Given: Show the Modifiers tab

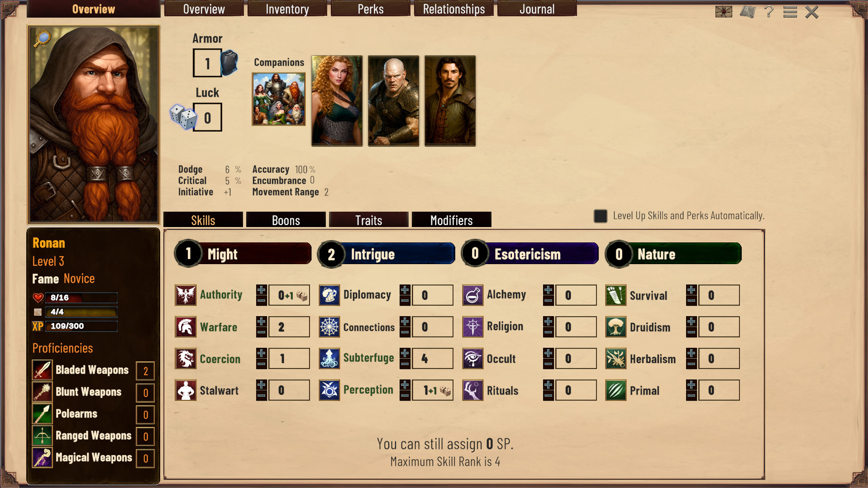Looking at the screenshot, I should point(451,220).
